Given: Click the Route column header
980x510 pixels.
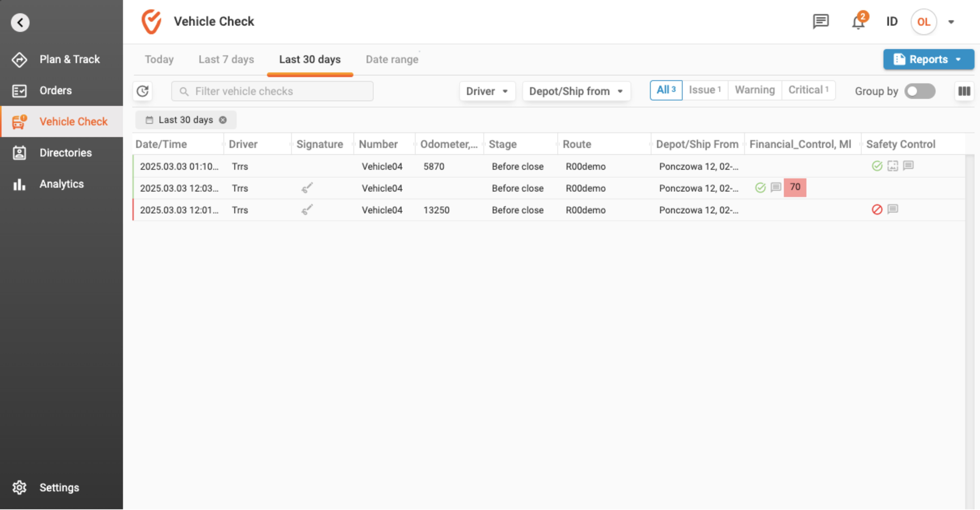Looking at the screenshot, I should tap(577, 145).
